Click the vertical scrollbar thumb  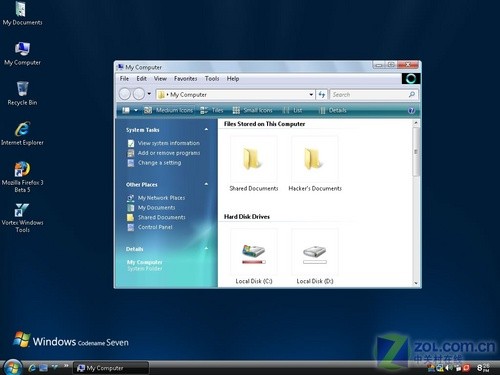coord(416,152)
